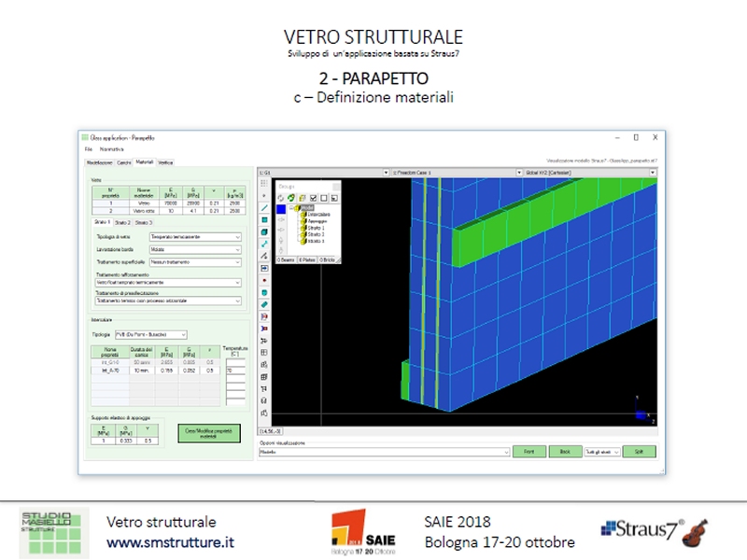Viewport: 747px width, 560px height.
Task: Click refresh icon in Groups panel
Action: coord(280,197)
